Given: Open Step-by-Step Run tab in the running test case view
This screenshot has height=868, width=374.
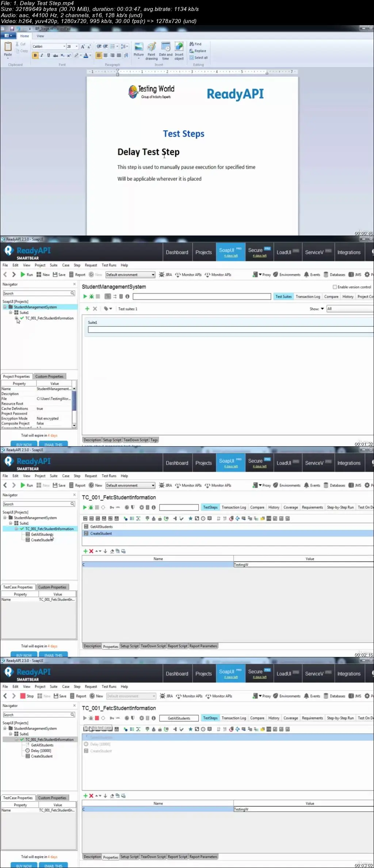Looking at the screenshot, I should pos(340,718).
